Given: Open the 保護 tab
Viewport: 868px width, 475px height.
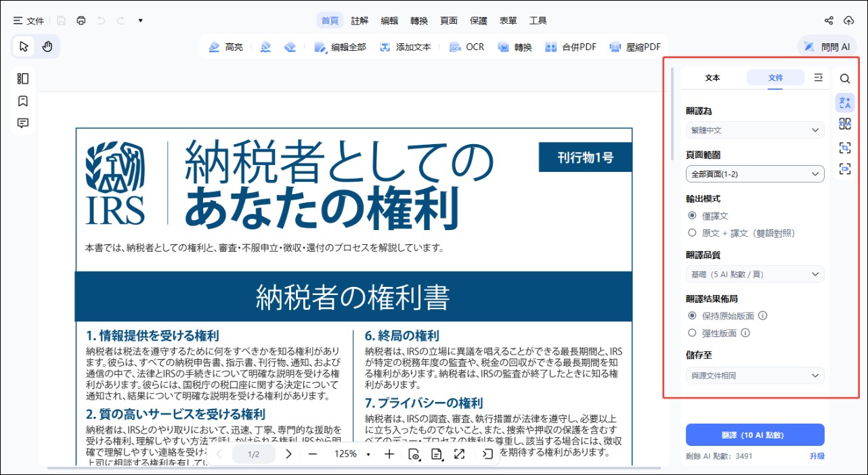Looking at the screenshot, I should [479, 20].
